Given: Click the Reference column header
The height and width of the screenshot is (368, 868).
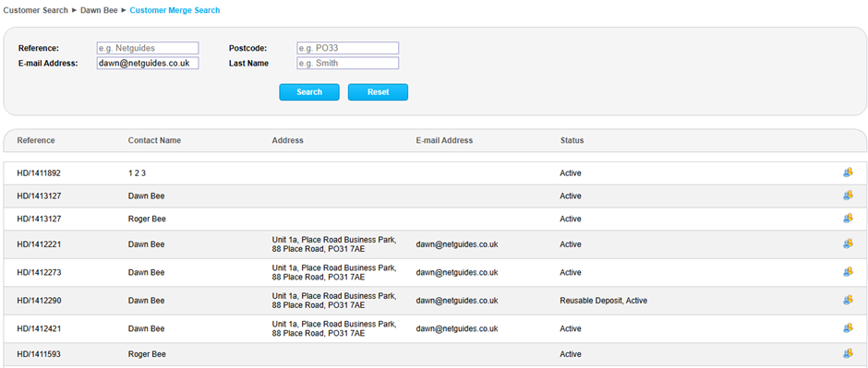Looking at the screenshot, I should pyautogui.click(x=36, y=140).
